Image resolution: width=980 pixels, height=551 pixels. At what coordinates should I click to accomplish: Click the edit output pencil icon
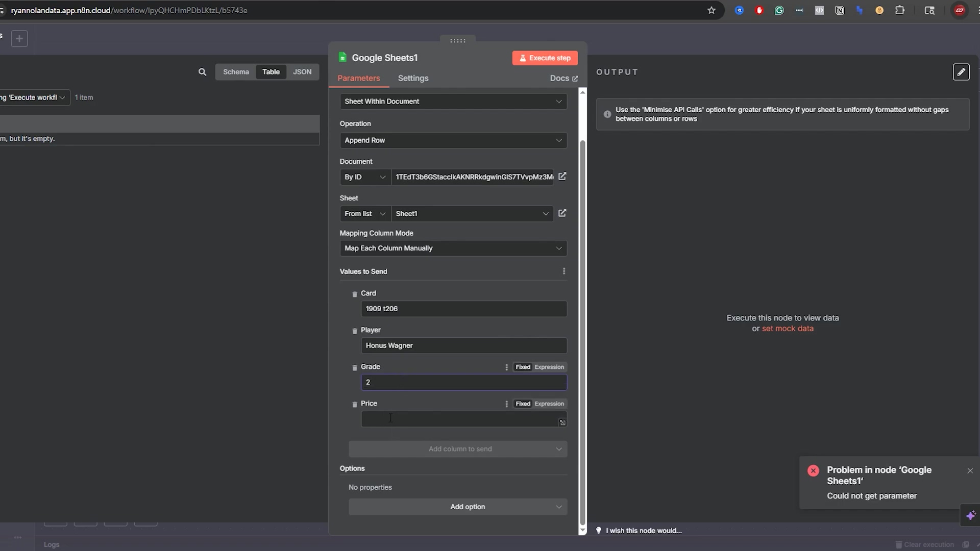[x=961, y=72]
